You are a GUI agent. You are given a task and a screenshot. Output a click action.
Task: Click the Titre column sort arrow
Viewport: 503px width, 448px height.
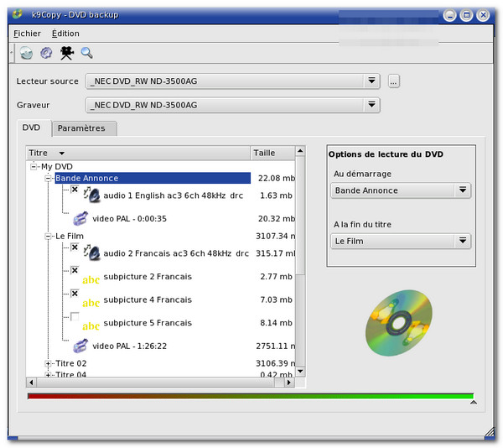pyautogui.click(x=61, y=154)
